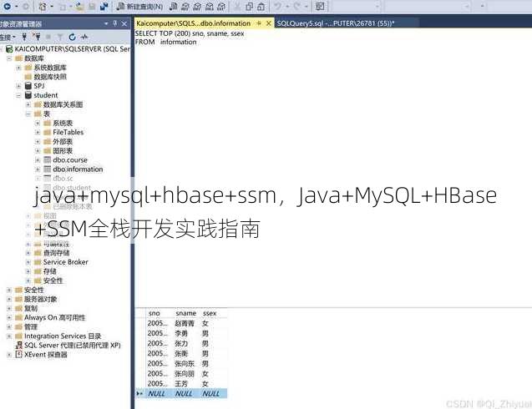Expand the SPJ database node
Screen dimensions: 532x409
point(18,86)
